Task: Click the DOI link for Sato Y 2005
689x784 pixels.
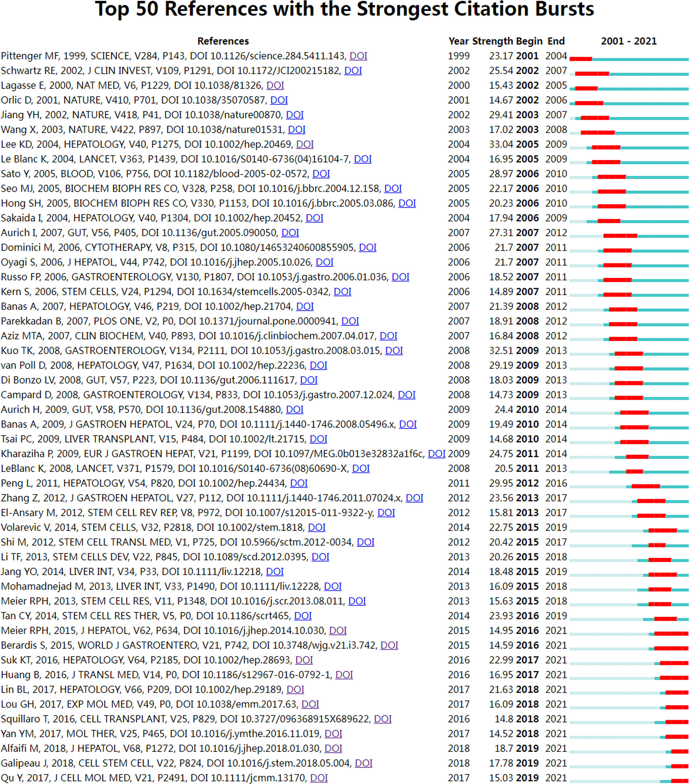Action: click(x=321, y=174)
